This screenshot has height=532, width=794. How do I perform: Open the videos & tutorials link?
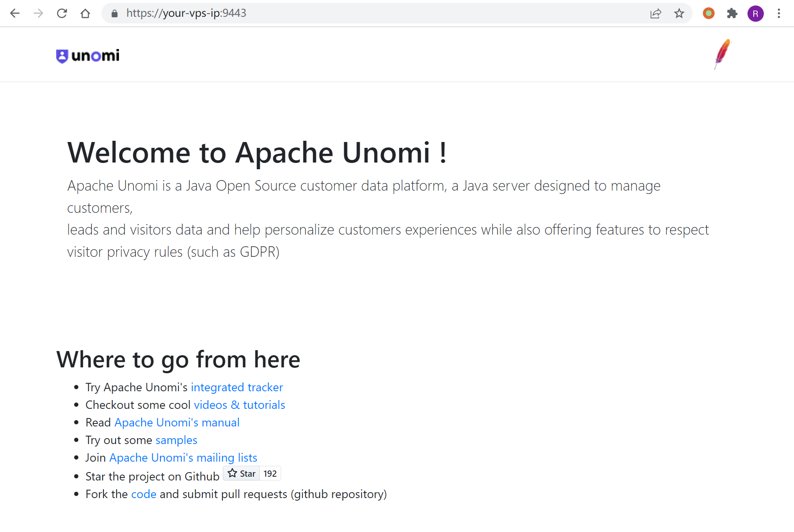(x=239, y=405)
